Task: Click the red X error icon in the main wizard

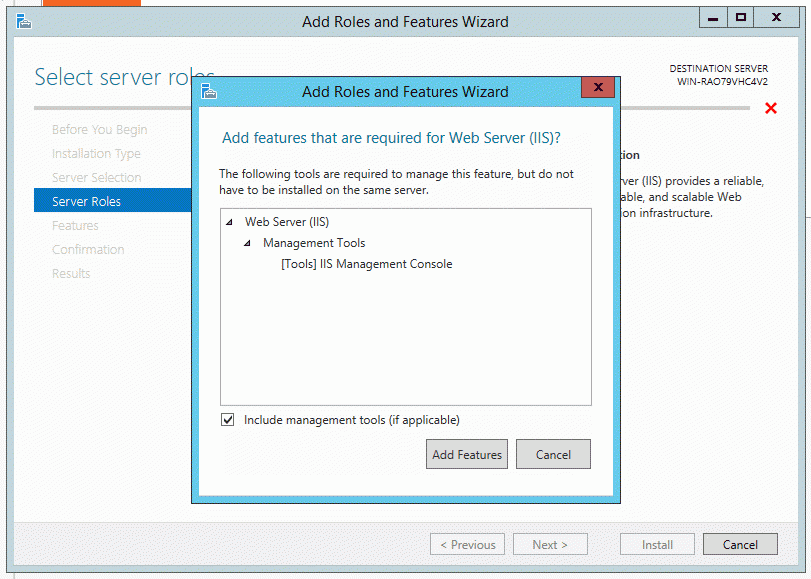Action: [x=771, y=108]
